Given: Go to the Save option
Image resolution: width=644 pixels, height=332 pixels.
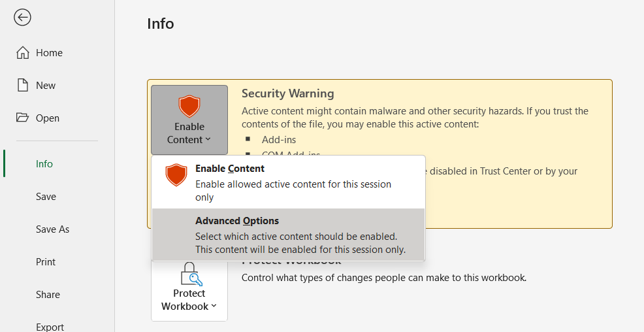Looking at the screenshot, I should pos(46,197).
